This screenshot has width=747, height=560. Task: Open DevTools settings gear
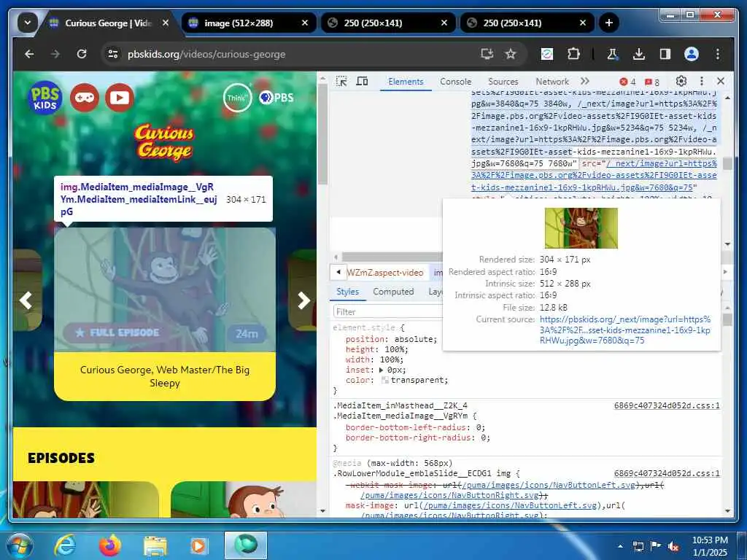(681, 82)
